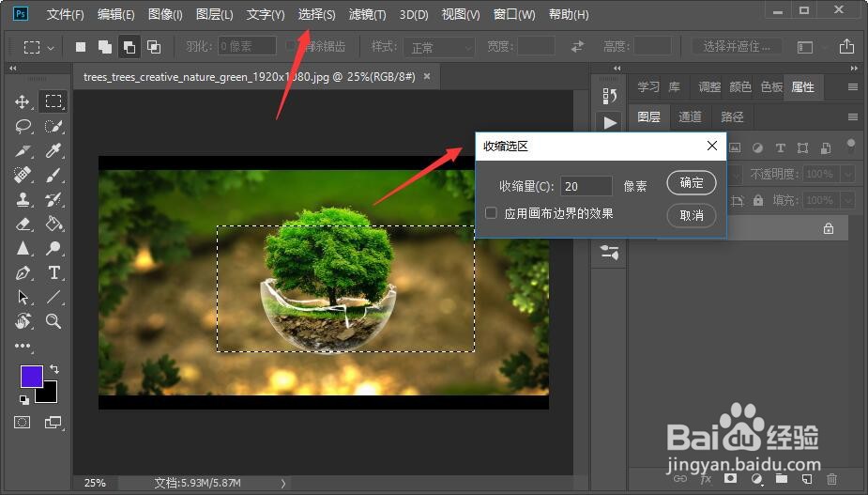Screen dimensions: 868x495
Task: Click 取消 in 收缩选区 dialog
Action: pyautogui.click(x=692, y=215)
